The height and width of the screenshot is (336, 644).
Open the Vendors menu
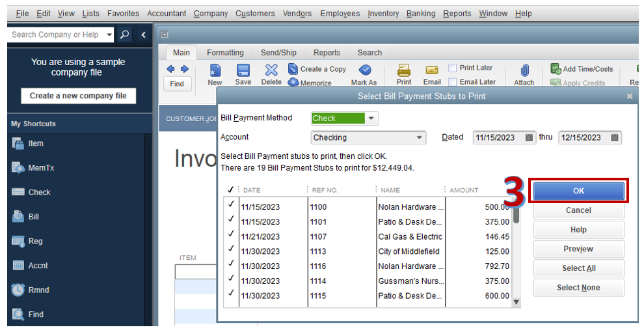tap(297, 14)
